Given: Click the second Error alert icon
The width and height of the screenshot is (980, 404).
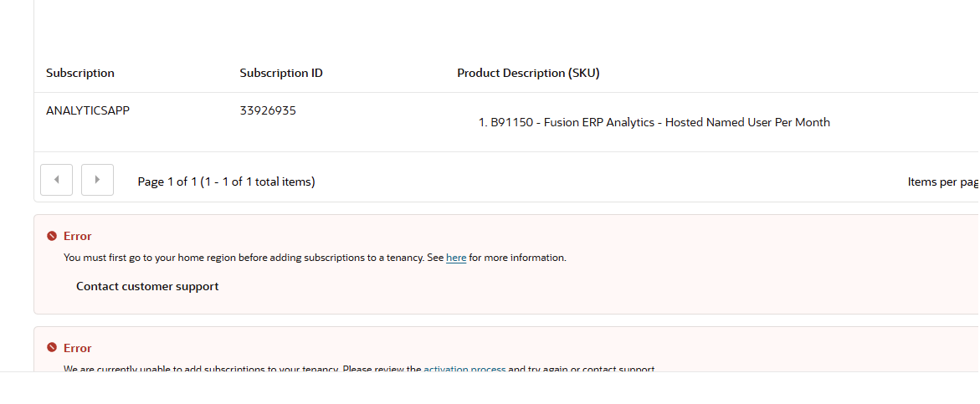Looking at the screenshot, I should 52,348.
